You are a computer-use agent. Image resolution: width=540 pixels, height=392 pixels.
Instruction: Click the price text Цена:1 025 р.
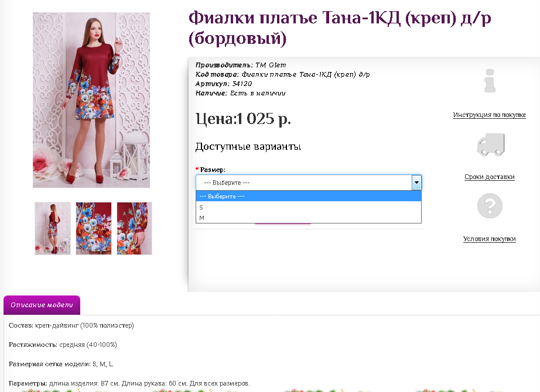tap(243, 119)
